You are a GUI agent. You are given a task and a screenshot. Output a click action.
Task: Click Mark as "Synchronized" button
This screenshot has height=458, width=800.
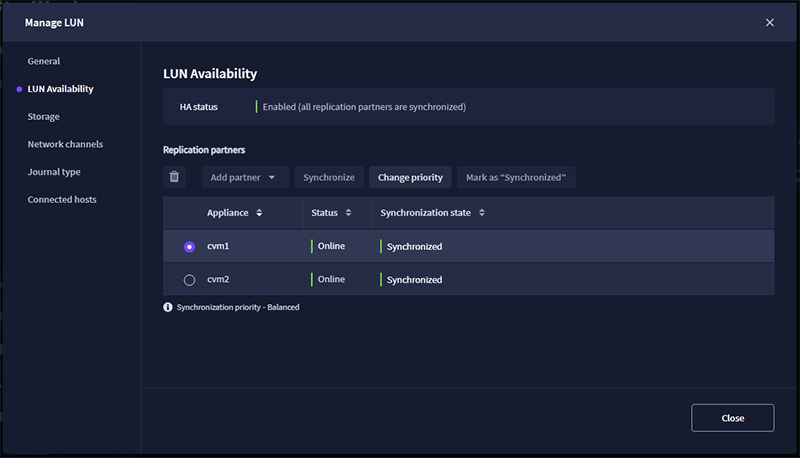coord(516,177)
